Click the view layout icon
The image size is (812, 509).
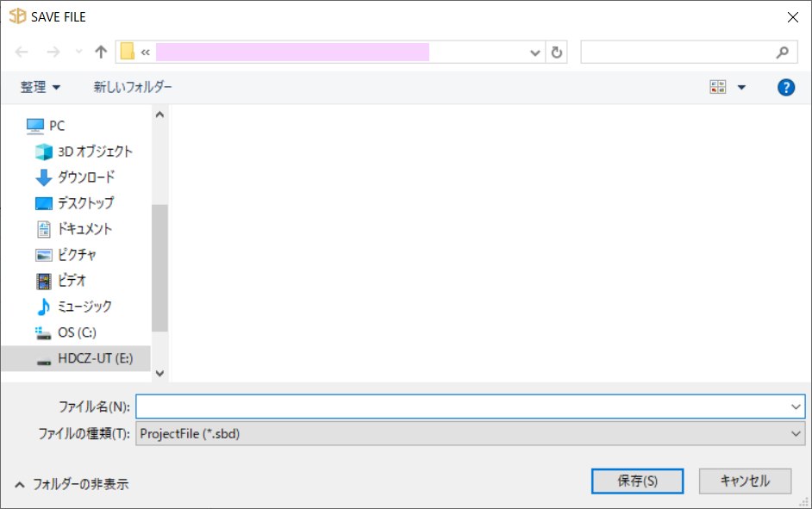[717, 87]
